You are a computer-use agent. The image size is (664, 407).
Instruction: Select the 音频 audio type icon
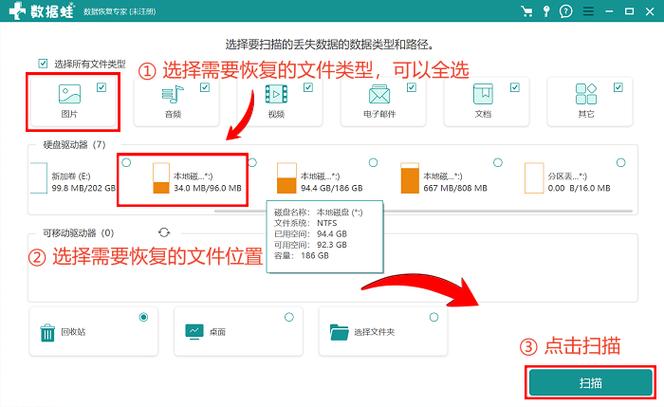pyautogui.click(x=173, y=94)
